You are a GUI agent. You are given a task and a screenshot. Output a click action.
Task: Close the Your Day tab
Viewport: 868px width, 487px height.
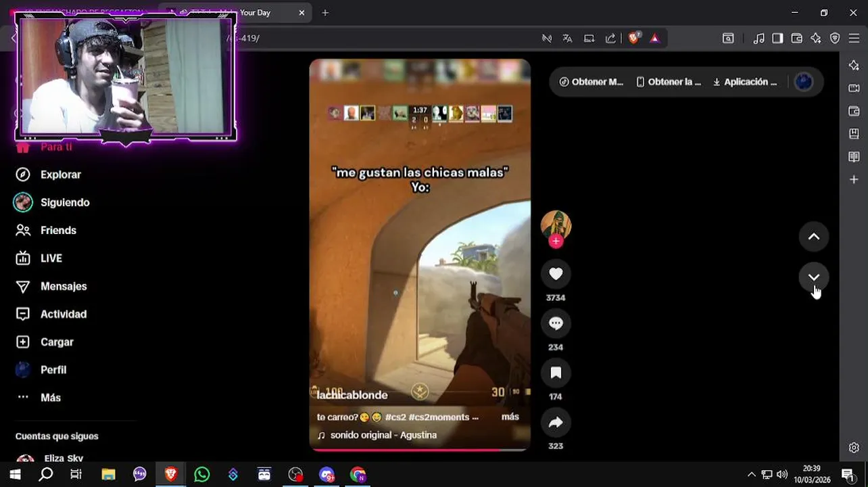point(302,12)
